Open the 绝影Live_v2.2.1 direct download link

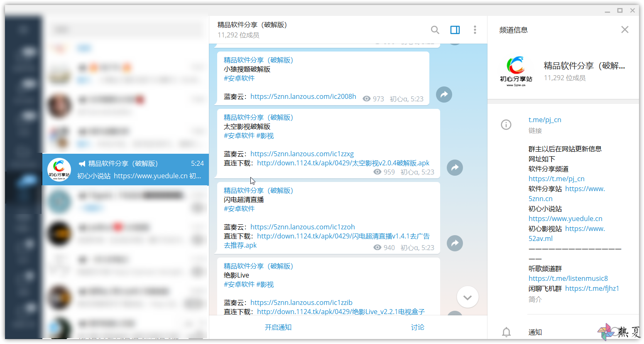[341, 312]
